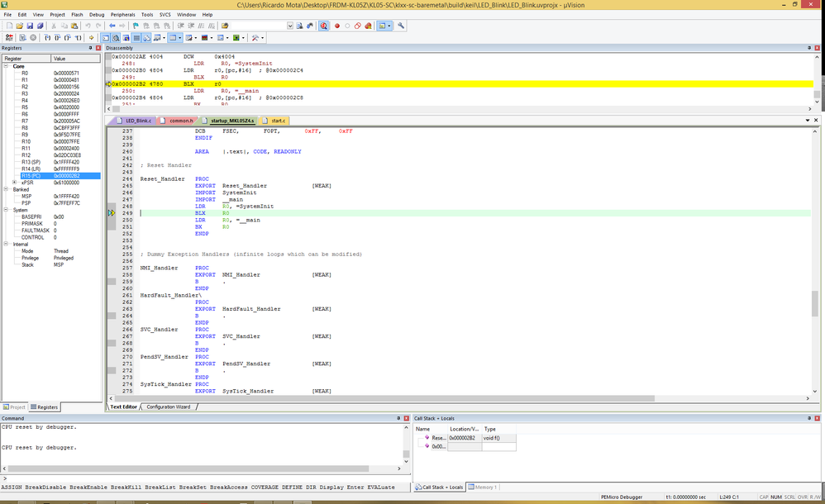Image resolution: width=825 pixels, height=504 pixels.
Task: Open the Peripherals menu
Action: pyautogui.click(x=122, y=15)
